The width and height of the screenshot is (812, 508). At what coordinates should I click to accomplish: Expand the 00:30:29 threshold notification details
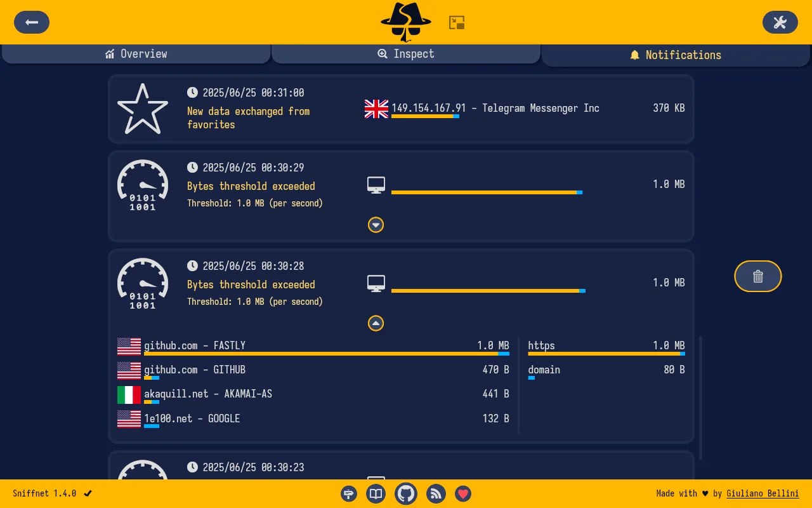point(376,225)
